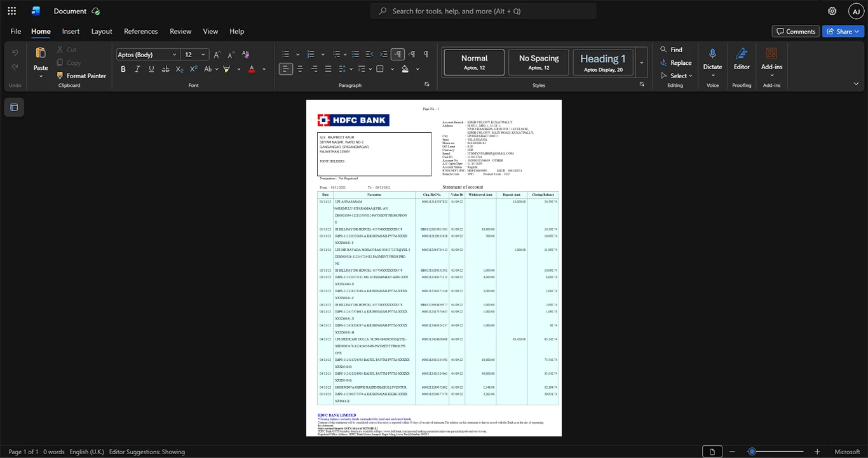Toggle Italic formatting
Image resolution: width=868 pixels, height=458 pixels.
point(137,69)
